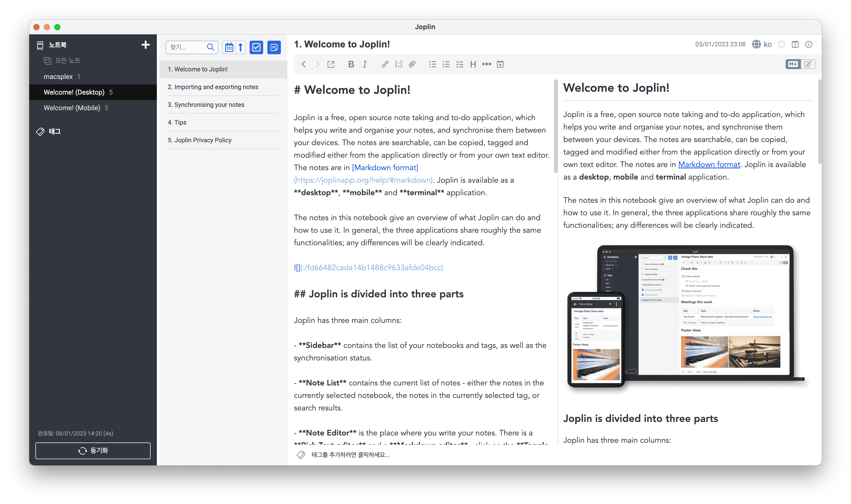Click the code block braces icon
The image size is (851, 504).
pyautogui.click(x=398, y=64)
